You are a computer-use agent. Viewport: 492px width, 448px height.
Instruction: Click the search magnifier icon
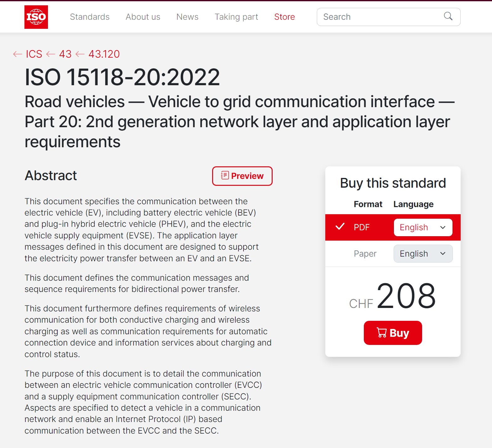pyautogui.click(x=448, y=16)
